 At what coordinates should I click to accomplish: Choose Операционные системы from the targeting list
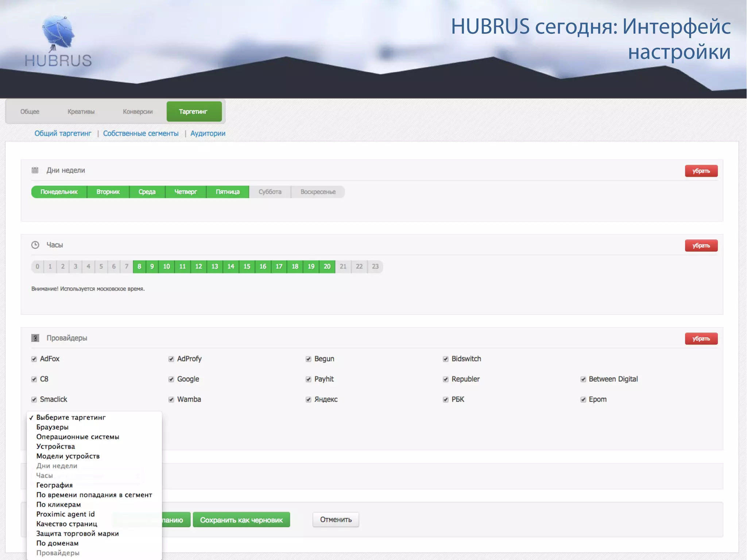coord(94,437)
